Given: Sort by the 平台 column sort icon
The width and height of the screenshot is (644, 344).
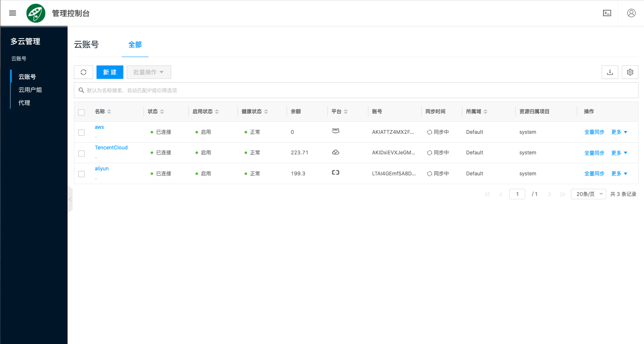Looking at the screenshot, I should tap(346, 112).
